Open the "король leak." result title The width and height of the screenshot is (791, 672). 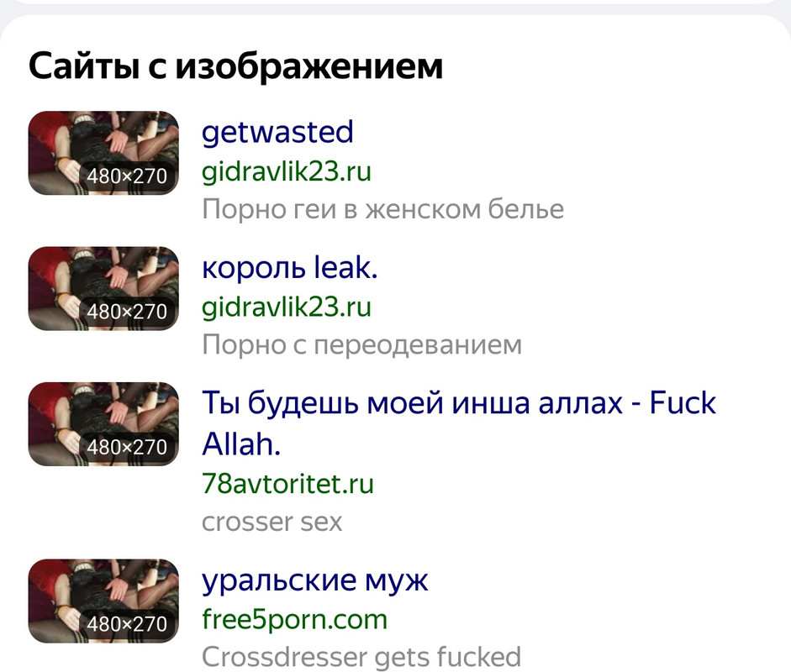[289, 267]
